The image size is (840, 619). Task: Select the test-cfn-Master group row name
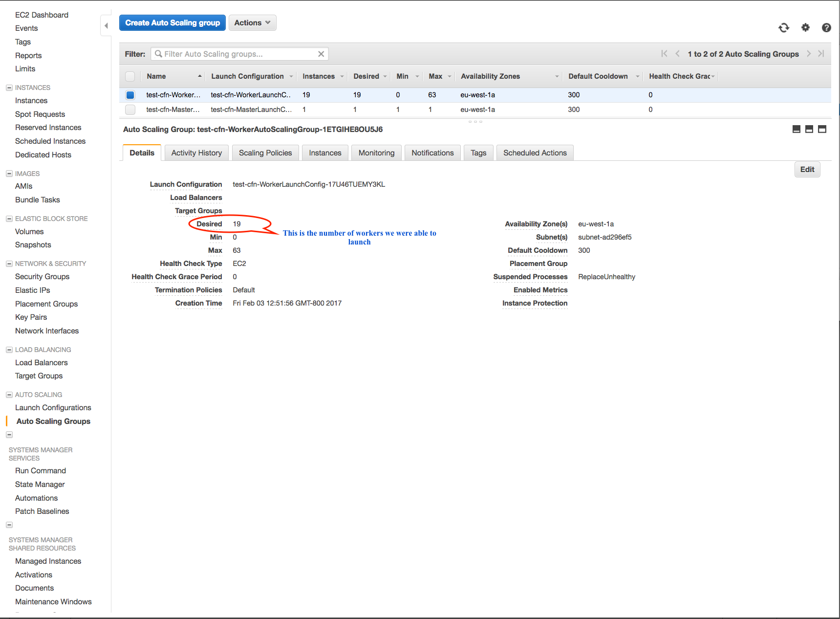(173, 110)
